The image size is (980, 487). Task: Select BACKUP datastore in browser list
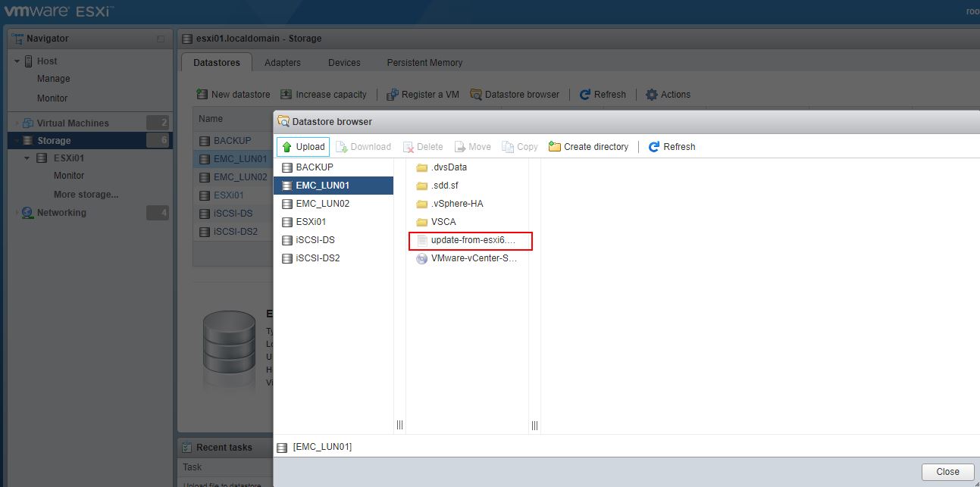pos(333,167)
